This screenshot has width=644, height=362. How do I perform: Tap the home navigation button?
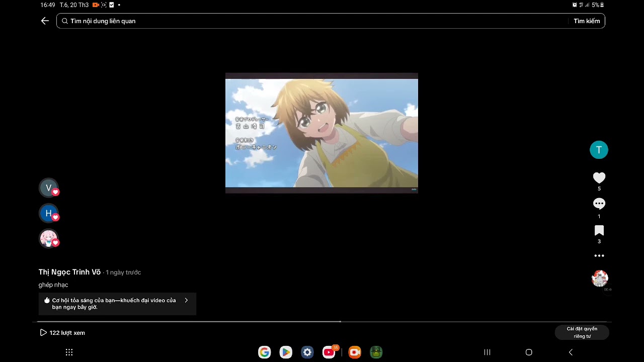click(529, 352)
